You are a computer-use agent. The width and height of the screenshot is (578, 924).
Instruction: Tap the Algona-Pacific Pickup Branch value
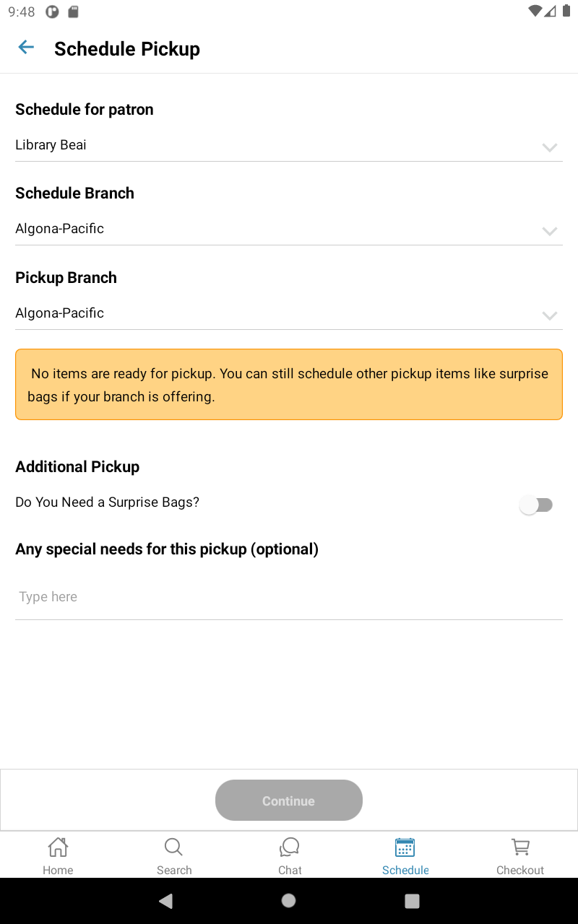[x=60, y=313]
